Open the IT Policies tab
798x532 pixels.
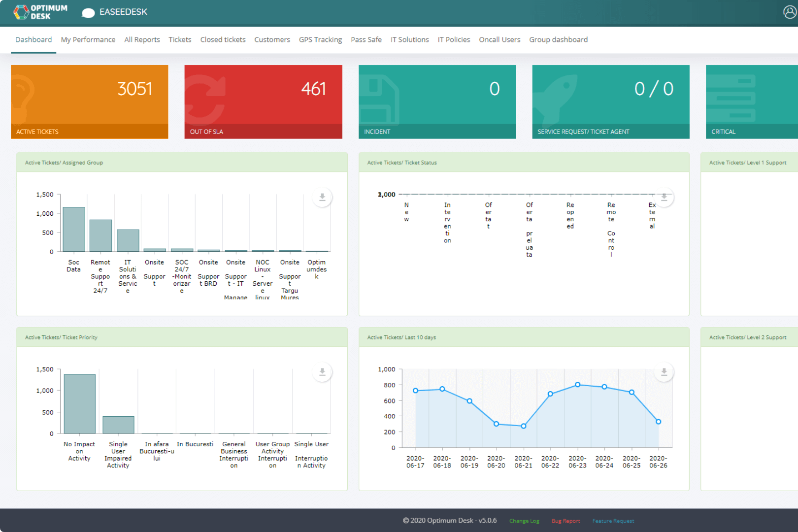[x=454, y=39]
